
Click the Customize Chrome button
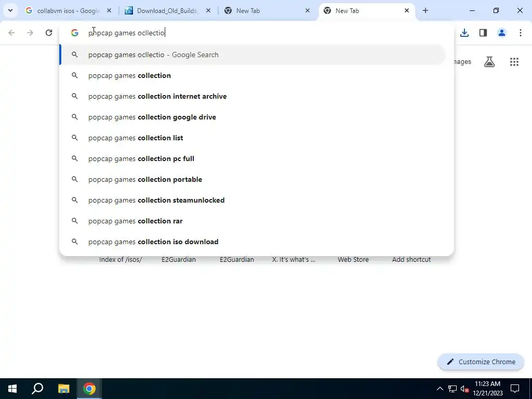tap(481, 362)
